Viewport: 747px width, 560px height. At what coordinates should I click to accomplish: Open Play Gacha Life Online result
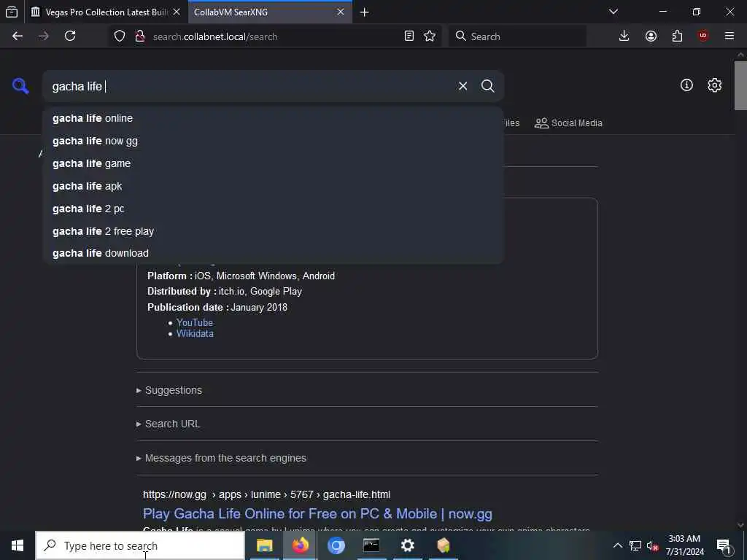[317, 514]
